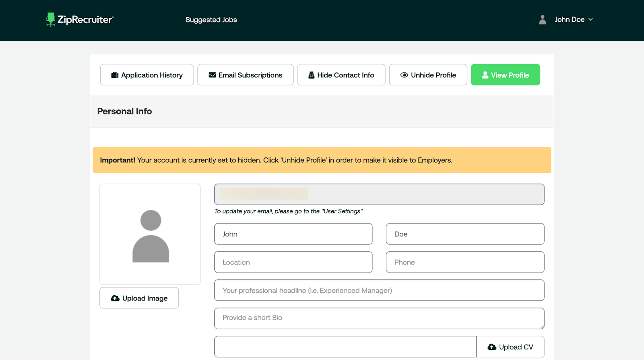Click the envelope icon for Email Subscriptions

(212, 75)
